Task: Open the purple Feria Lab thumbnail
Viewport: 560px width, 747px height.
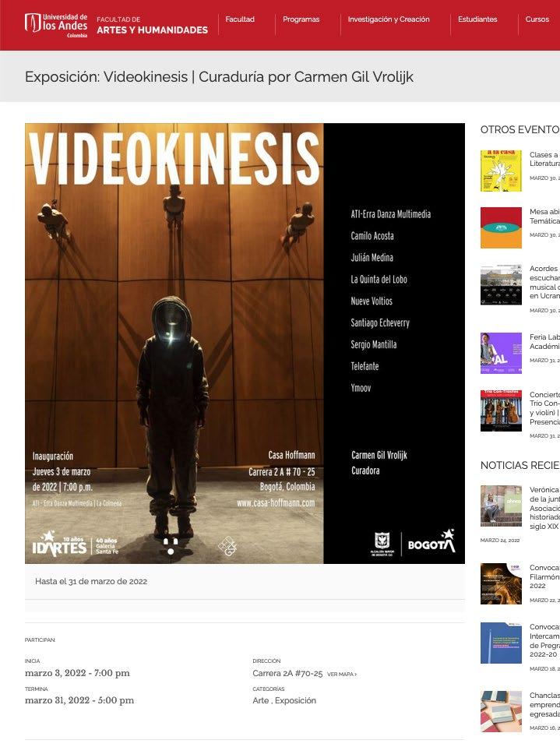Action: tap(501, 353)
